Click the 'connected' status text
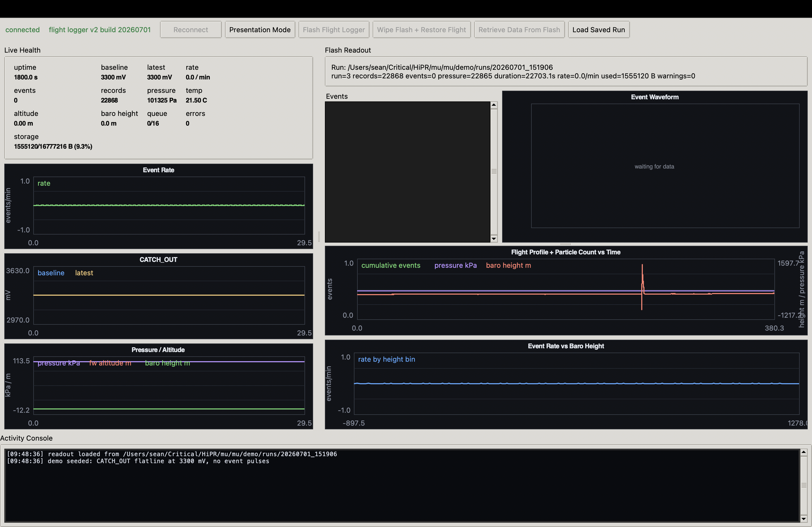This screenshot has height=527, width=812. [23, 30]
